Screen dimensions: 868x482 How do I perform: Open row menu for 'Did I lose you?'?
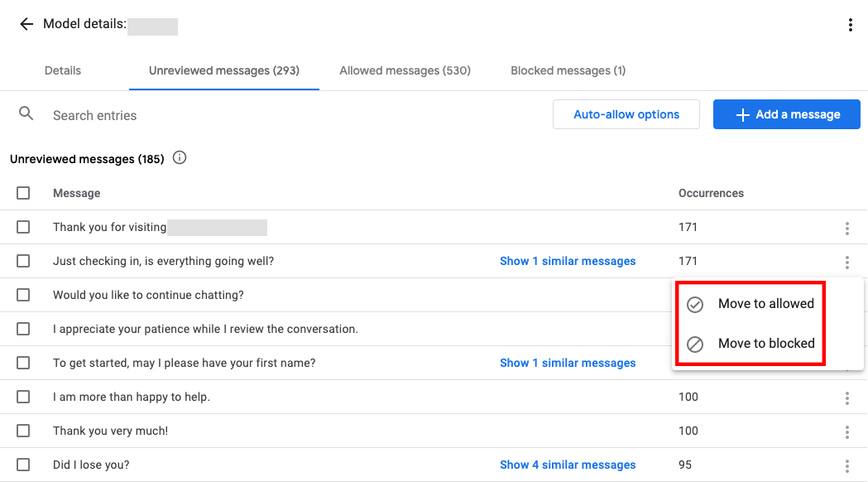click(x=846, y=465)
